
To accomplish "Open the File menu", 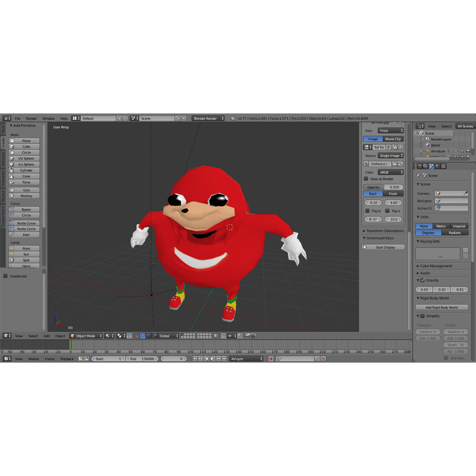I will 18,119.
